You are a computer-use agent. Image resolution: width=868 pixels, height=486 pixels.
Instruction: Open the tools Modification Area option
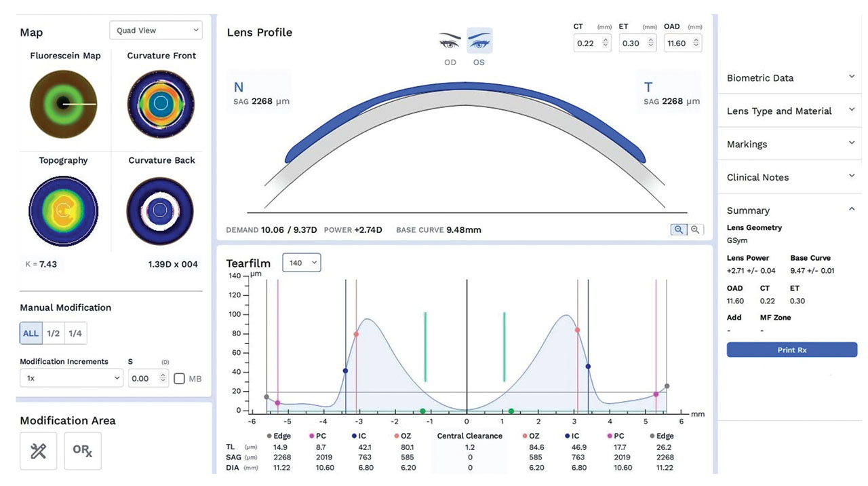pos(38,451)
